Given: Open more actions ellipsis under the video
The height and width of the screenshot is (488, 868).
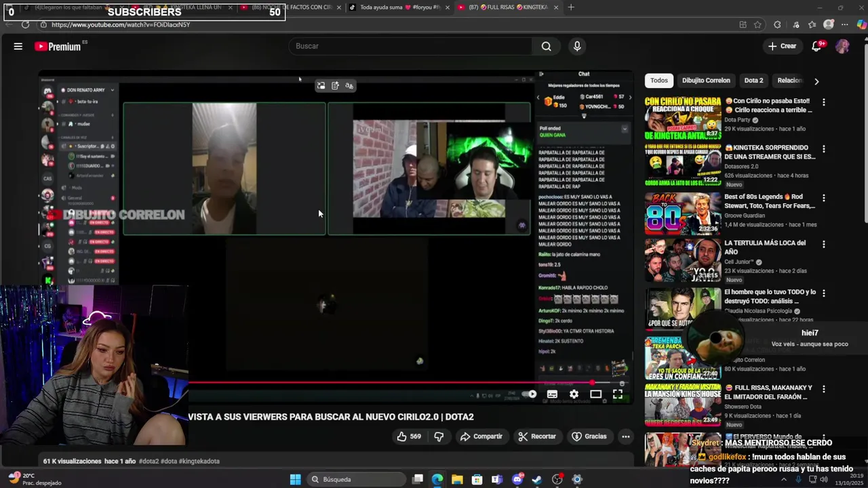Looking at the screenshot, I should pyautogui.click(x=625, y=436).
